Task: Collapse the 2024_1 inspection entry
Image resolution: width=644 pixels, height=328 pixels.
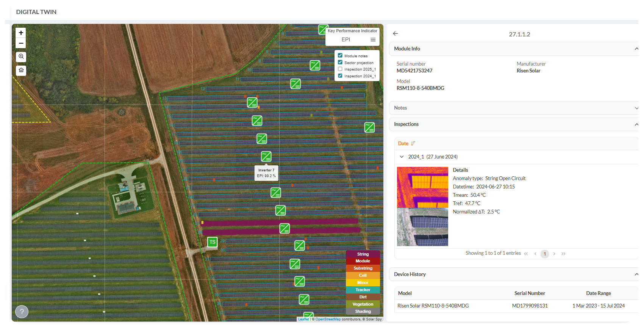Action: click(x=402, y=157)
